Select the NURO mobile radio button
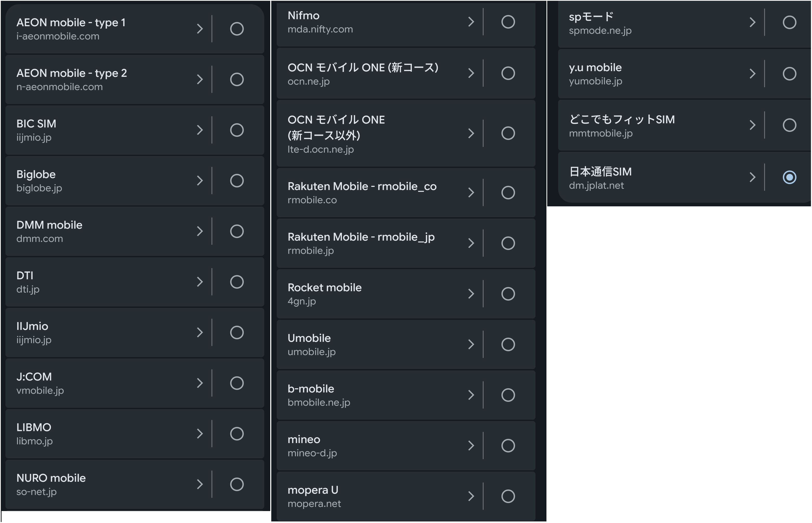812x523 pixels. point(237,484)
